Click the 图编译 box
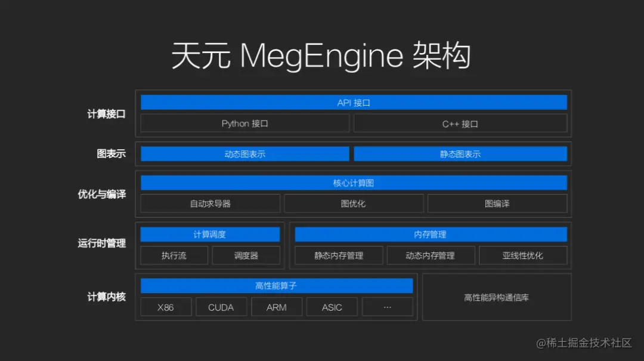This screenshot has height=361, width=644. (497, 203)
